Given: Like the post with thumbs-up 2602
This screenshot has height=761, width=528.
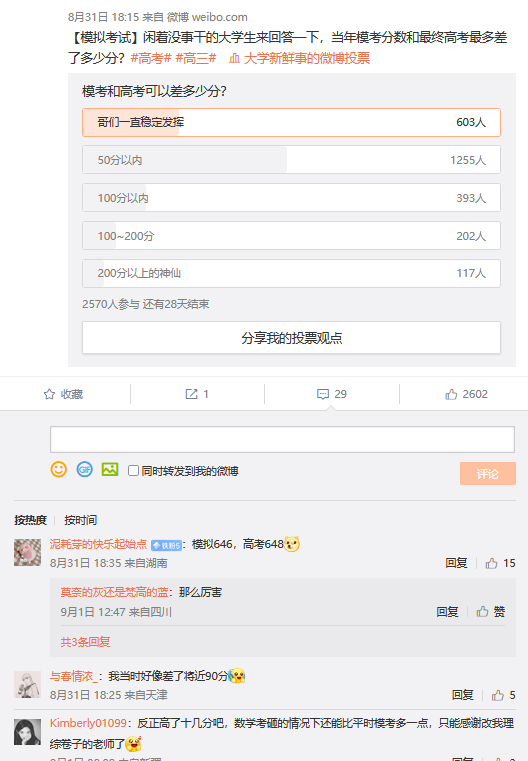Looking at the screenshot, I should click(x=451, y=394).
